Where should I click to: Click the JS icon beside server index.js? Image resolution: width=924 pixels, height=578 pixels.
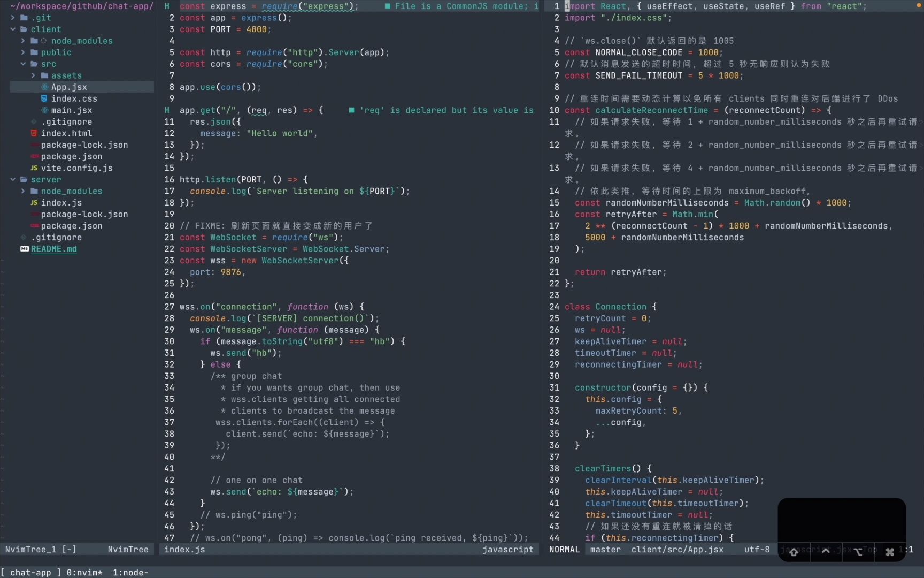pos(34,203)
